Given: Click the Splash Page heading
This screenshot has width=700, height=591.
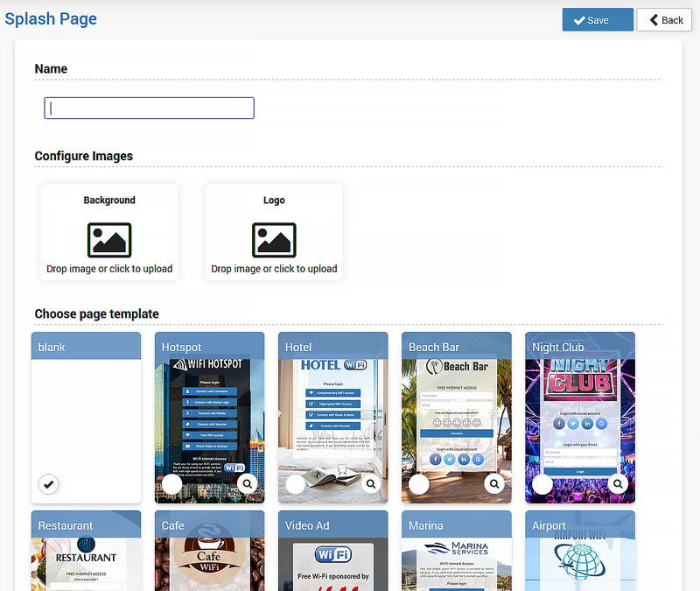Looking at the screenshot, I should pyautogui.click(x=51, y=19).
